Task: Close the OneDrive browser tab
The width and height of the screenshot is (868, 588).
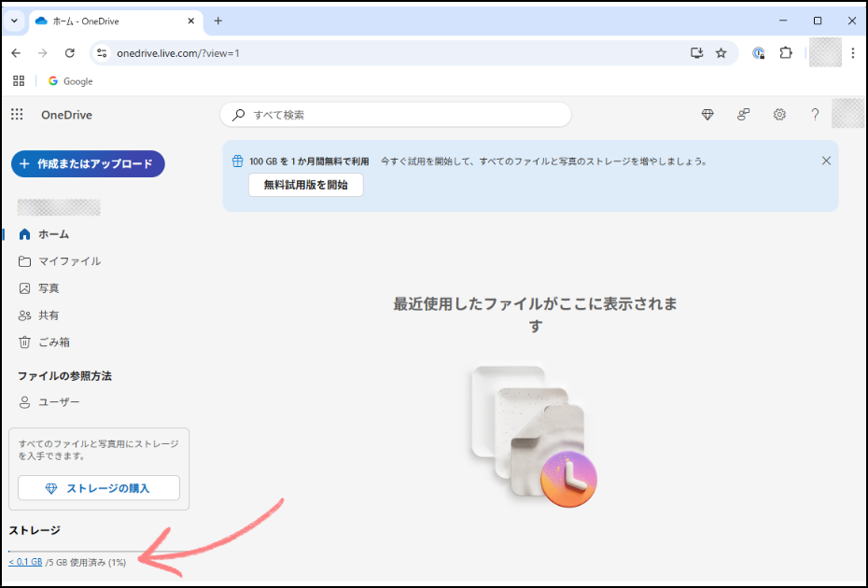Action: pyautogui.click(x=191, y=21)
